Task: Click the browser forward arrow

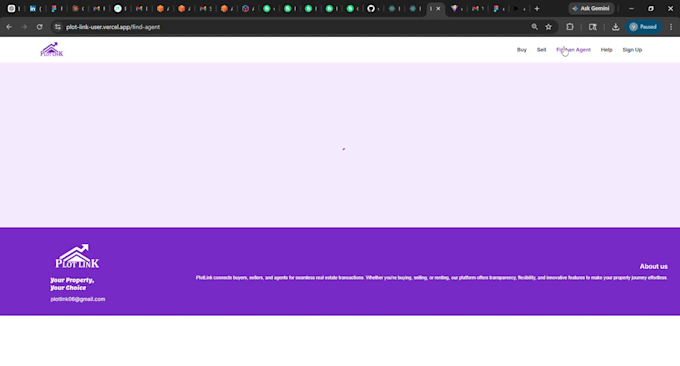Action: coord(24,27)
